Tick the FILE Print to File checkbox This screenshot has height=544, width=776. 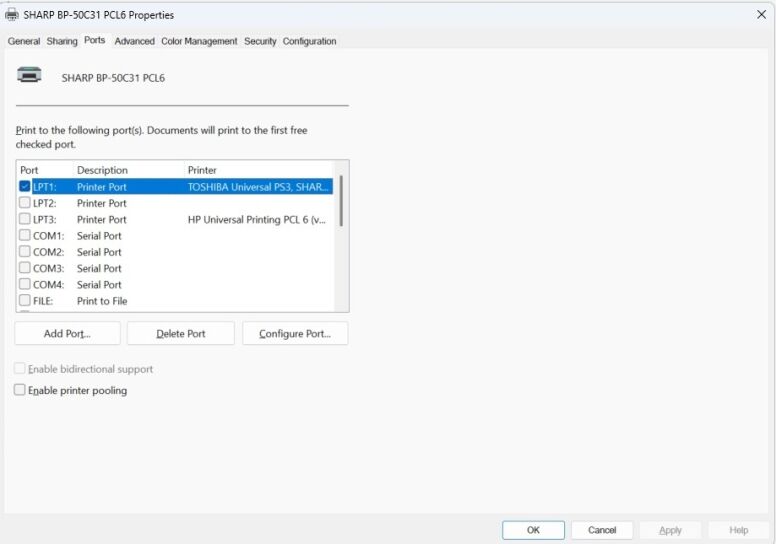click(x=25, y=301)
